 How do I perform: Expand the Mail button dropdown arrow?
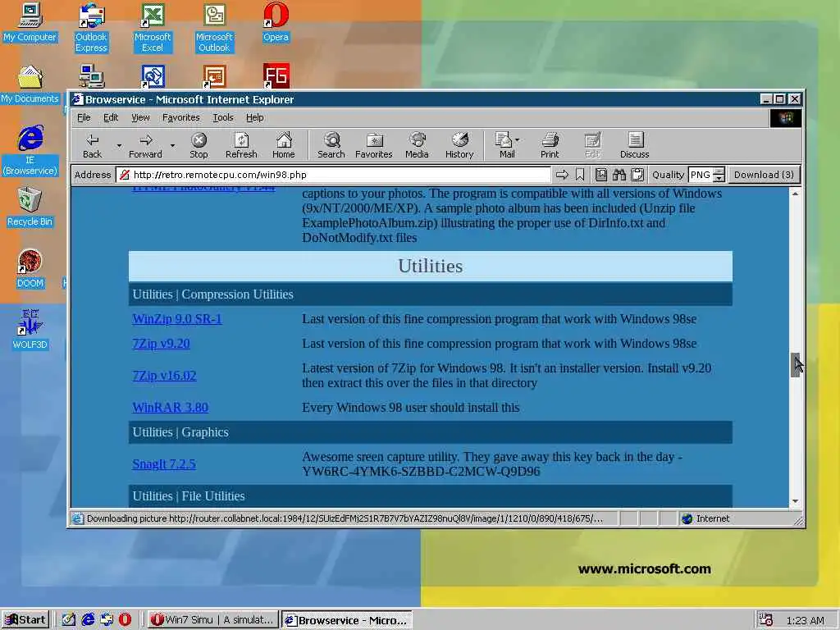pyautogui.click(x=517, y=140)
